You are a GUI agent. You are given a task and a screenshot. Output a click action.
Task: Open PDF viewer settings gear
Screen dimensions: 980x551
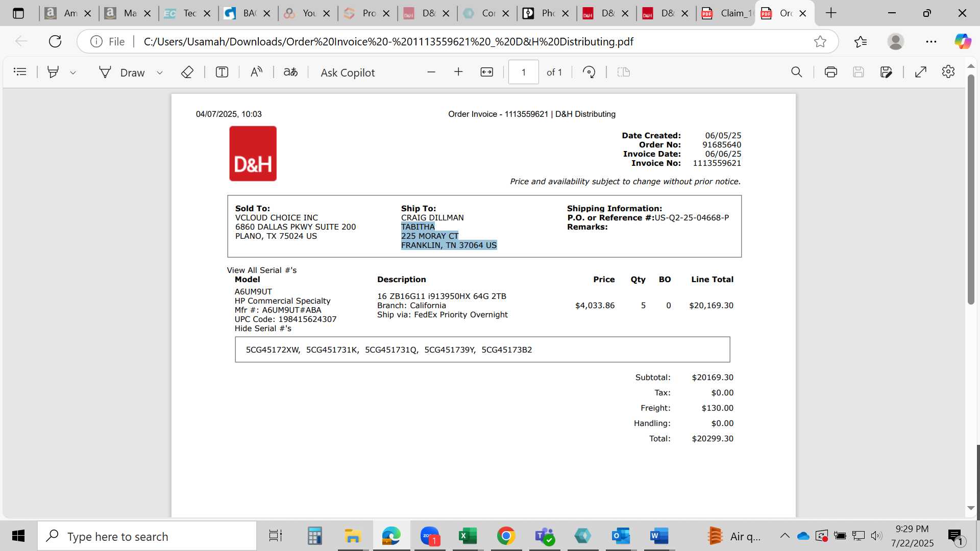pos(948,72)
